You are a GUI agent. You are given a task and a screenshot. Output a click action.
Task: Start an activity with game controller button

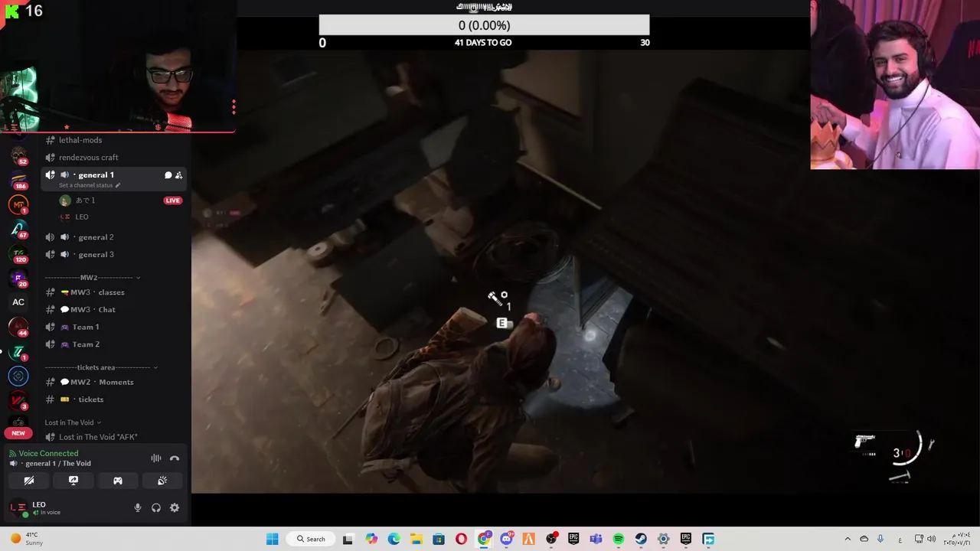tap(118, 481)
